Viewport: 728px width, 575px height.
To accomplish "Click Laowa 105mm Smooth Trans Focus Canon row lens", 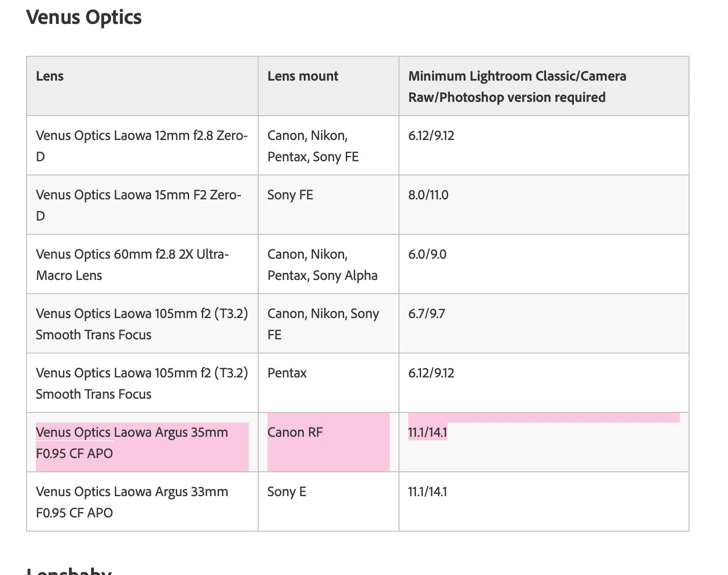I will [142, 324].
